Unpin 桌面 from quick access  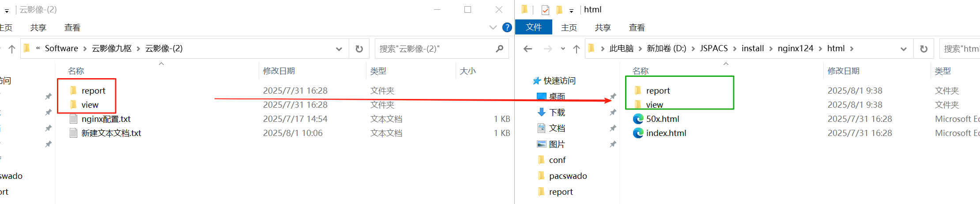pyautogui.click(x=613, y=96)
